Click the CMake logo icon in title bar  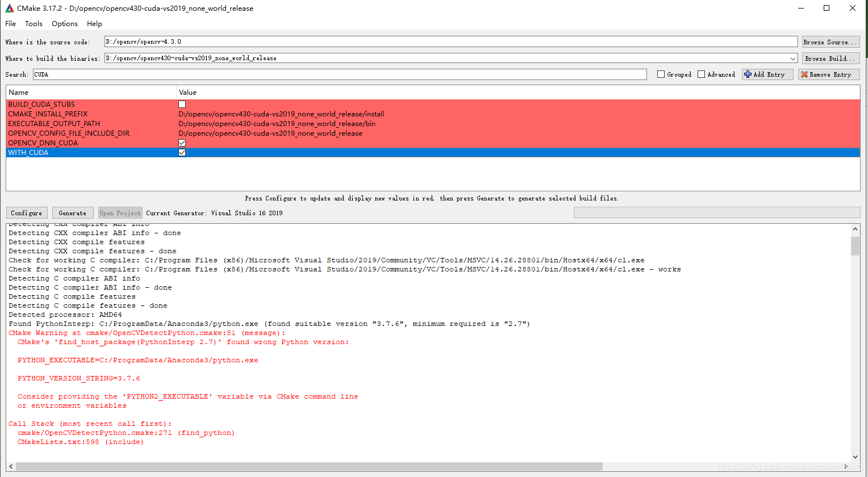pos(10,9)
